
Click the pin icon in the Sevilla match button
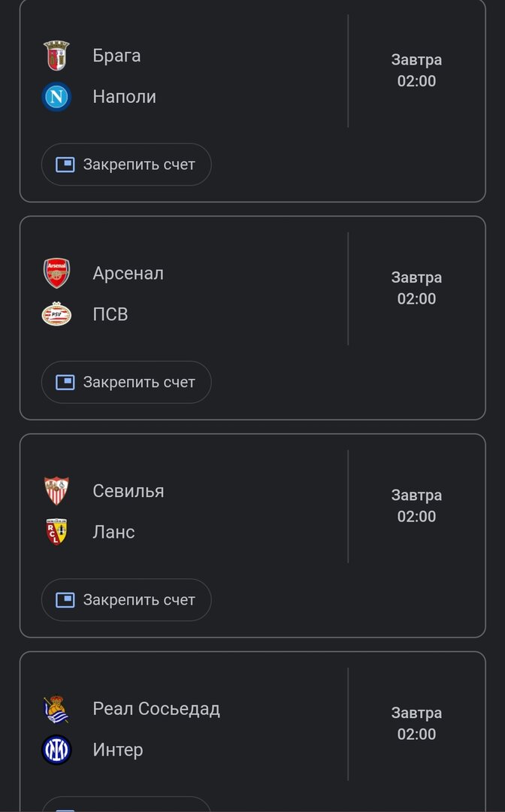point(68,599)
